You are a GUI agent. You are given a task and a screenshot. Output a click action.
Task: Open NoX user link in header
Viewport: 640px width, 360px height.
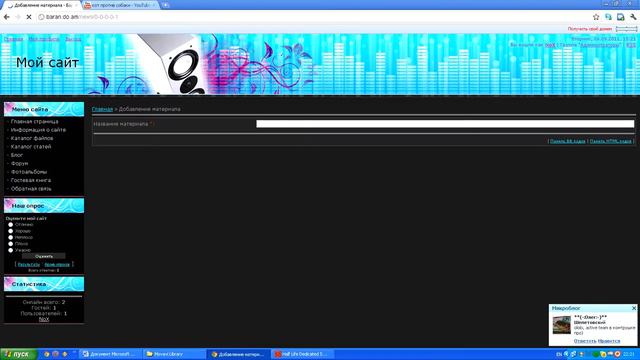(550, 45)
